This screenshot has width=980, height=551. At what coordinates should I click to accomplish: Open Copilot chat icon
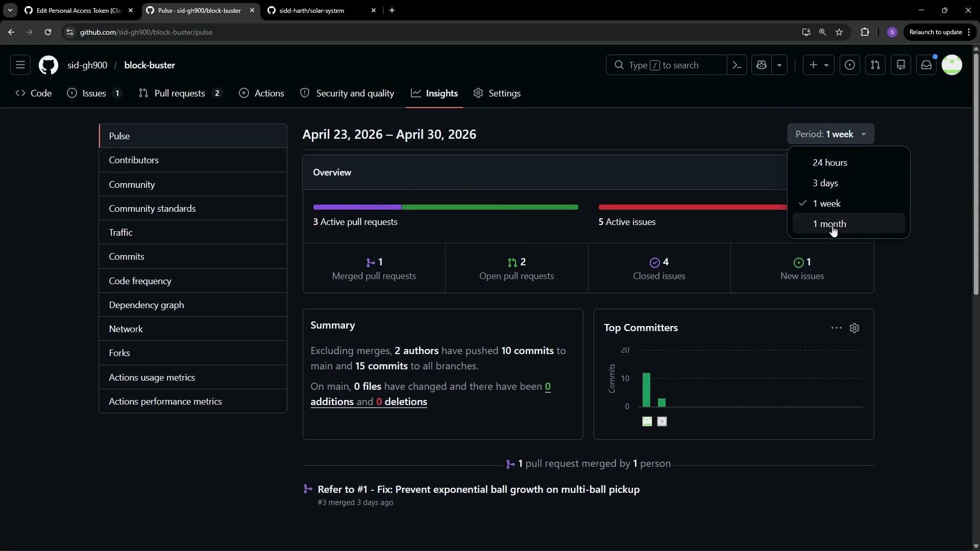point(762,65)
